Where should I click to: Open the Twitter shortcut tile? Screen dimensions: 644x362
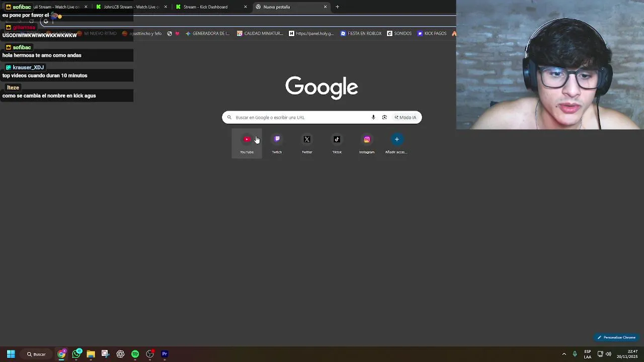307,143
